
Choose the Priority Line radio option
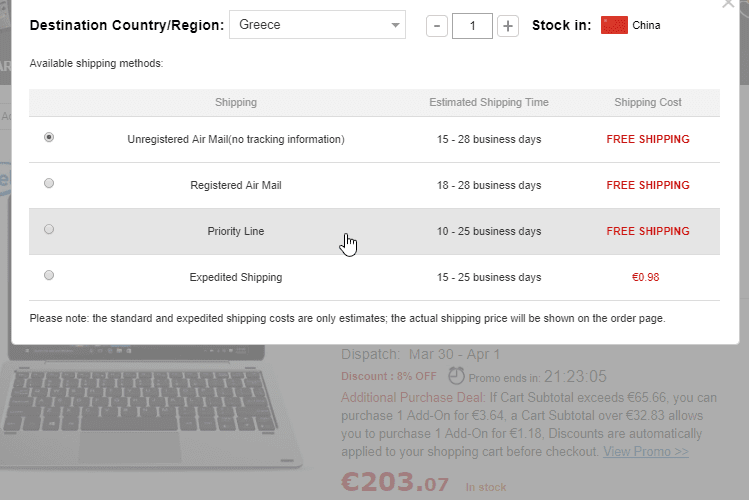(49, 230)
